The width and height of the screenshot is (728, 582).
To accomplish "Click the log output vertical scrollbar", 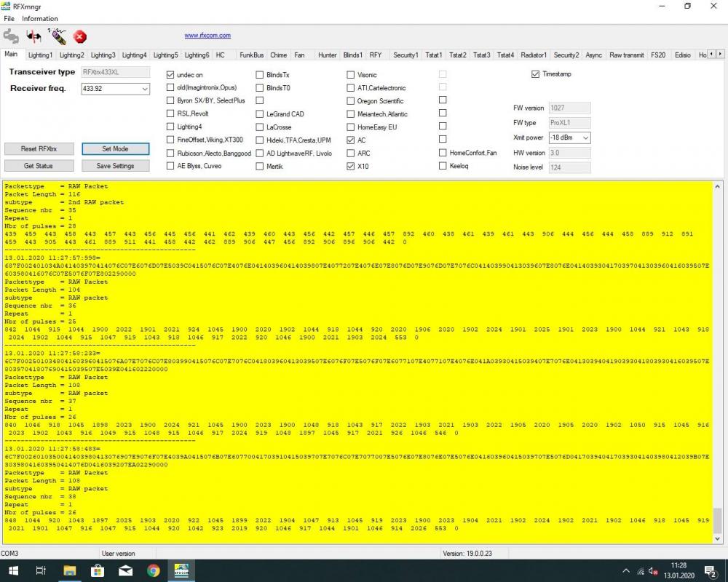I will click(x=718, y=364).
